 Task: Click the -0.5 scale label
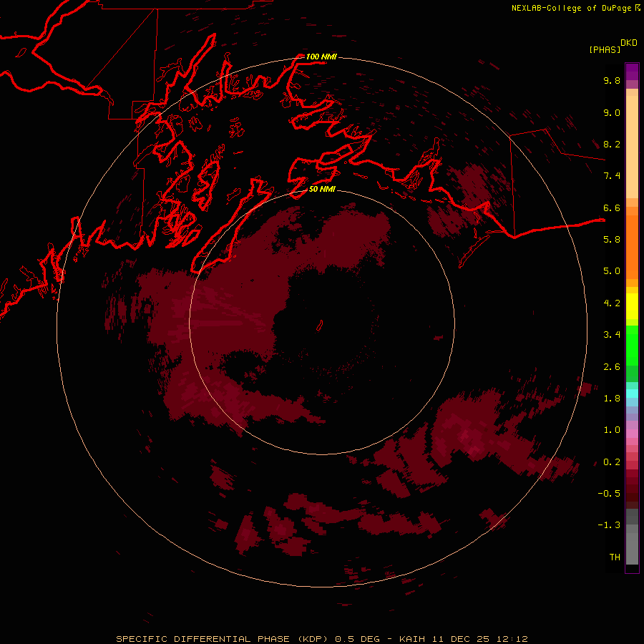point(609,494)
